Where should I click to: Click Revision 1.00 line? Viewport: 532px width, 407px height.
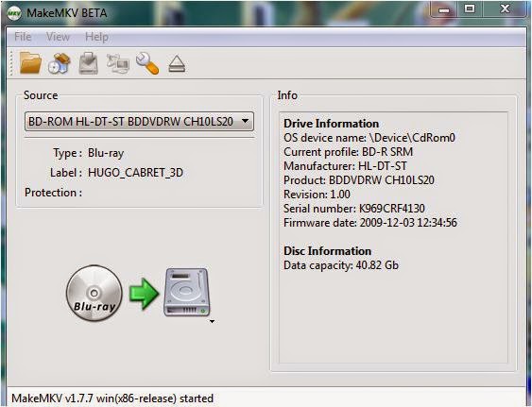pyautogui.click(x=317, y=195)
